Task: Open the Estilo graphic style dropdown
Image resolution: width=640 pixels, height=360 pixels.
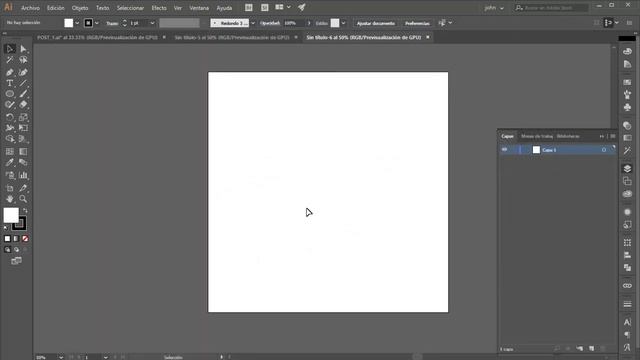Action: click(343, 23)
